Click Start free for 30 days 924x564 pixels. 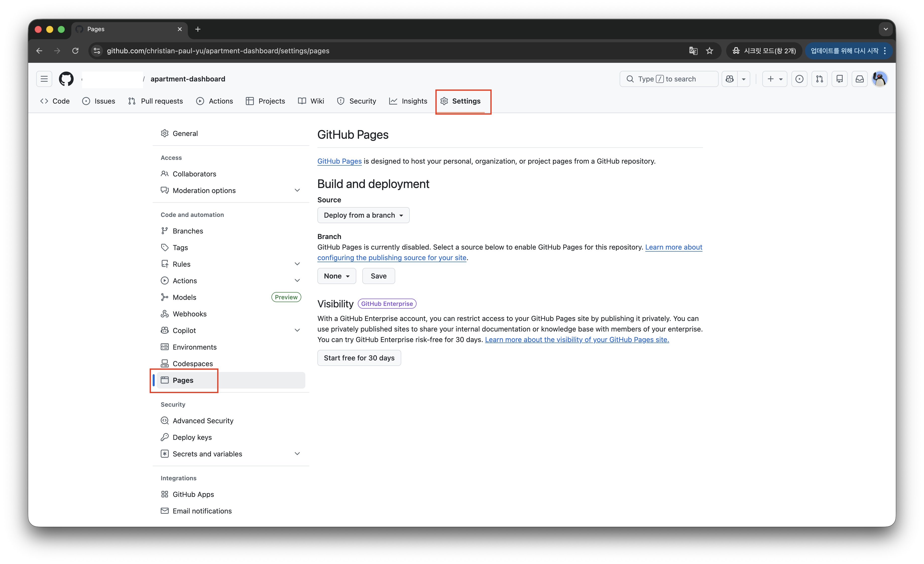pyautogui.click(x=359, y=358)
